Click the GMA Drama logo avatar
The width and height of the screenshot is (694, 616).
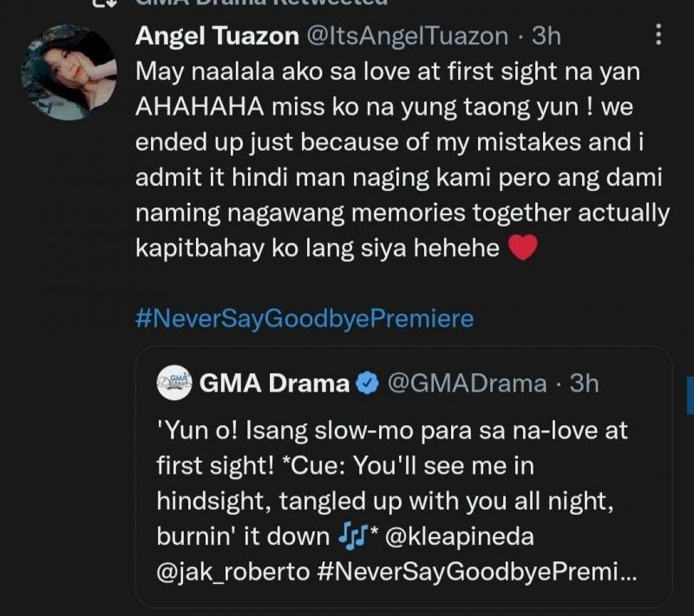(173, 383)
